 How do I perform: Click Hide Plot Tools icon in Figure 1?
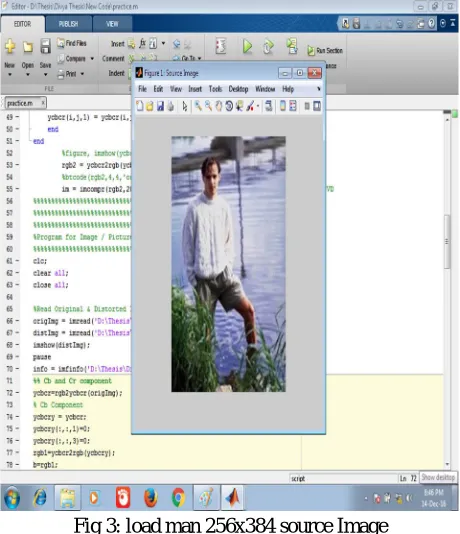coord(307,106)
